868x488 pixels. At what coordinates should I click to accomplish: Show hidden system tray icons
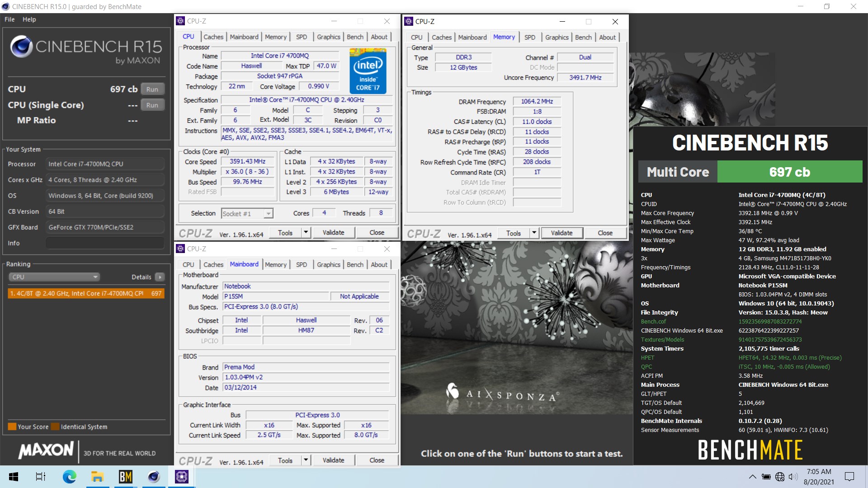pos(752,477)
